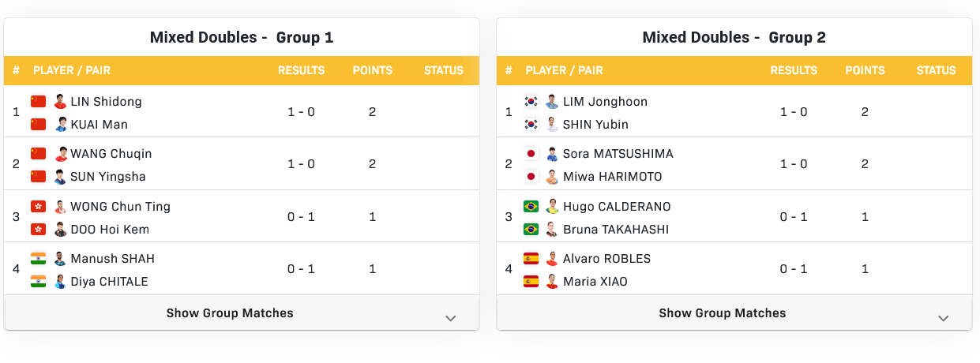
Task: Open WANG Chuqin player name link
Action: pyautogui.click(x=111, y=154)
